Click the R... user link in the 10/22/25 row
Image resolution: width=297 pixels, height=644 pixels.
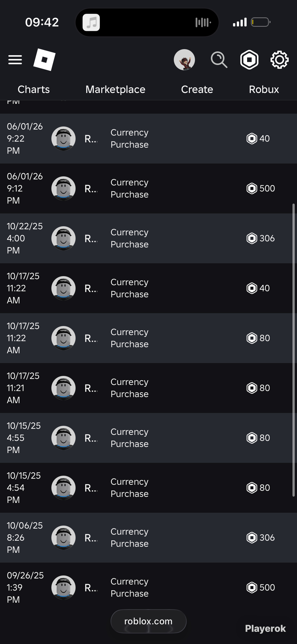pyautogui.click(x=91, y=239)
